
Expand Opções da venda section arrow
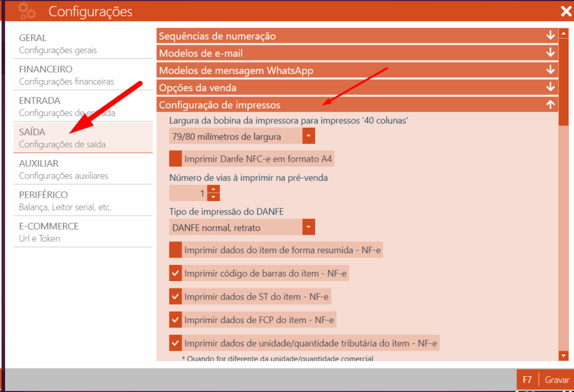coord(550,88)
